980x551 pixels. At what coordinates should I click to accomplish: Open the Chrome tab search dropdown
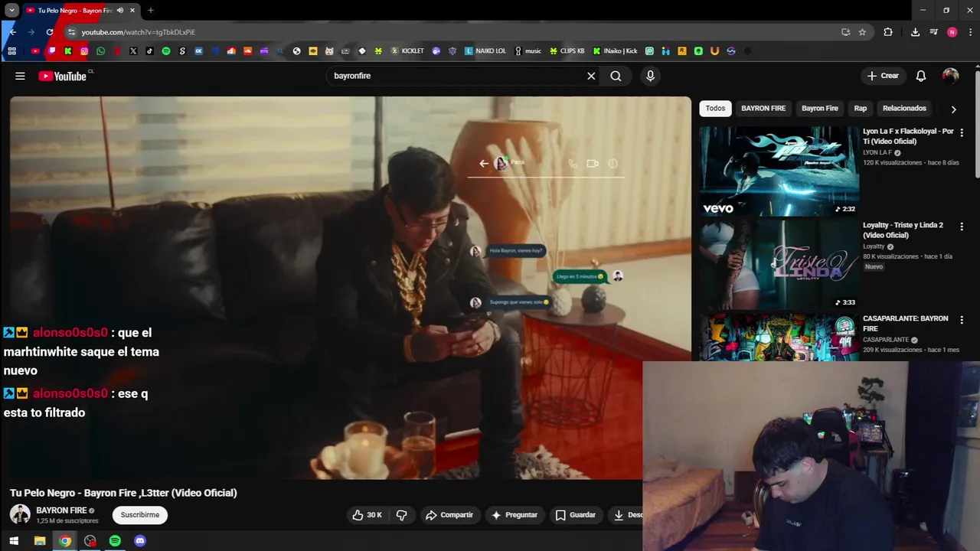coord(12,10)
